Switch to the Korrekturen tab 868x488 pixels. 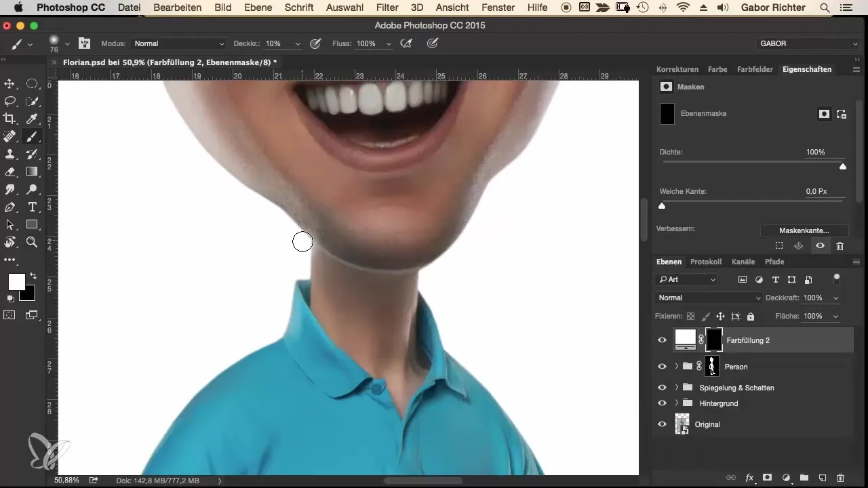tap(677, 69)
